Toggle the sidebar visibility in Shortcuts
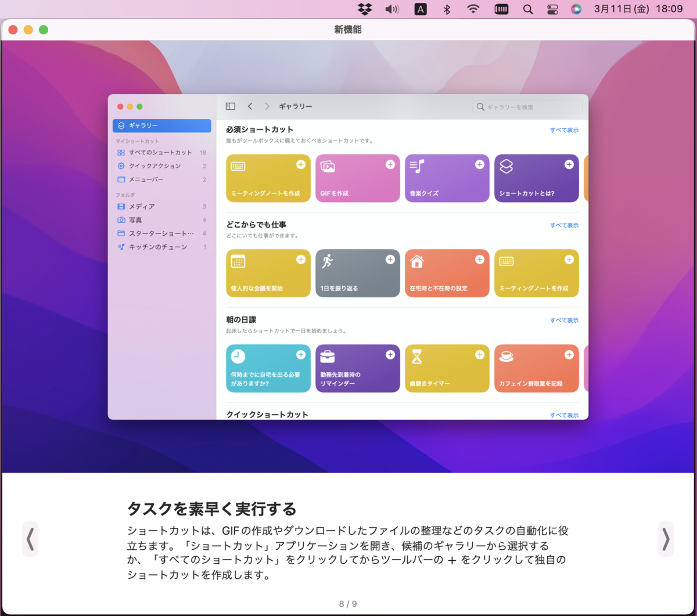The width and height of the screenshot is (697, 616). pos(231,106)
